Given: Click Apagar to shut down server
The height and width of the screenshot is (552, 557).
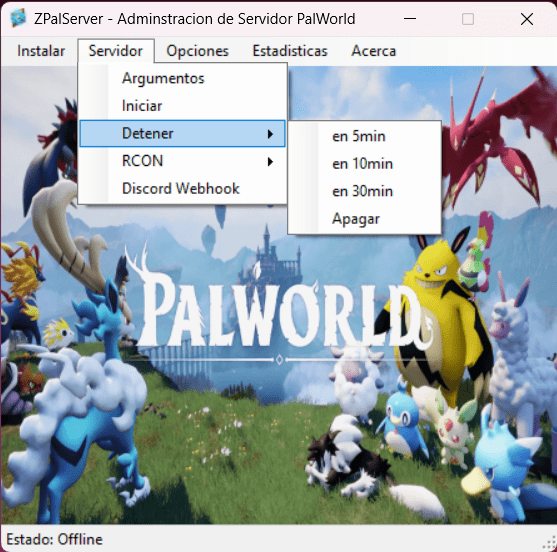Looking at the screenshot, I should click(x=364, y=219).
